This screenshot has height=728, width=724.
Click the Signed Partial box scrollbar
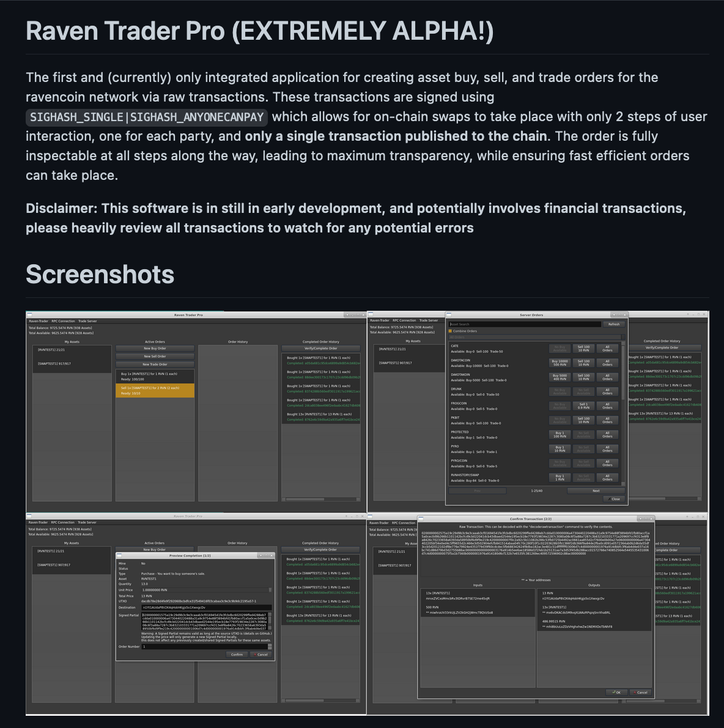tap(270, 621)
